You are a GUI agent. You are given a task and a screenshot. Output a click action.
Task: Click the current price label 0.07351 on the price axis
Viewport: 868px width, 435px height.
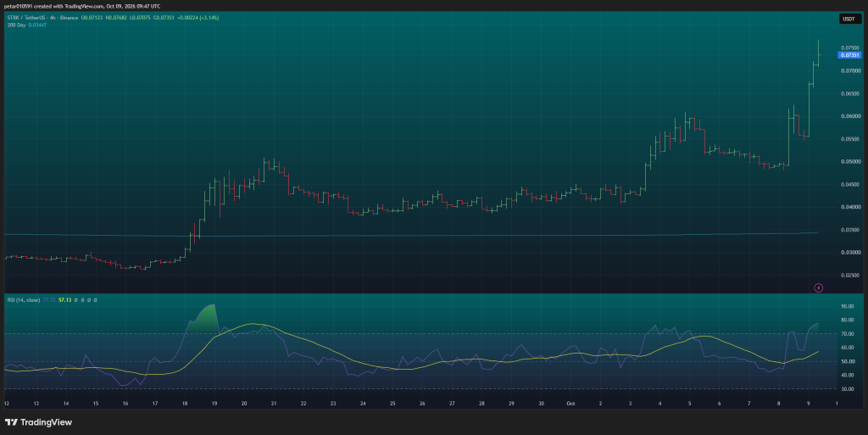click(x=849, y=55)
